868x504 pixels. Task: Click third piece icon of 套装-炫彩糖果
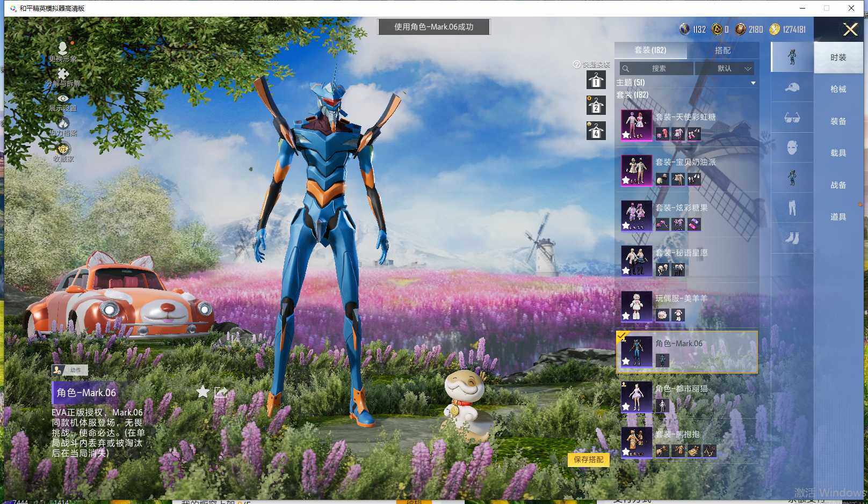click(694, 224)
